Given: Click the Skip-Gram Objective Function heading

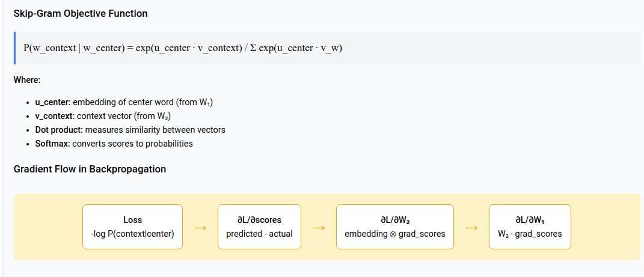Looking at the screenshot, I should (x=81, y=14).
